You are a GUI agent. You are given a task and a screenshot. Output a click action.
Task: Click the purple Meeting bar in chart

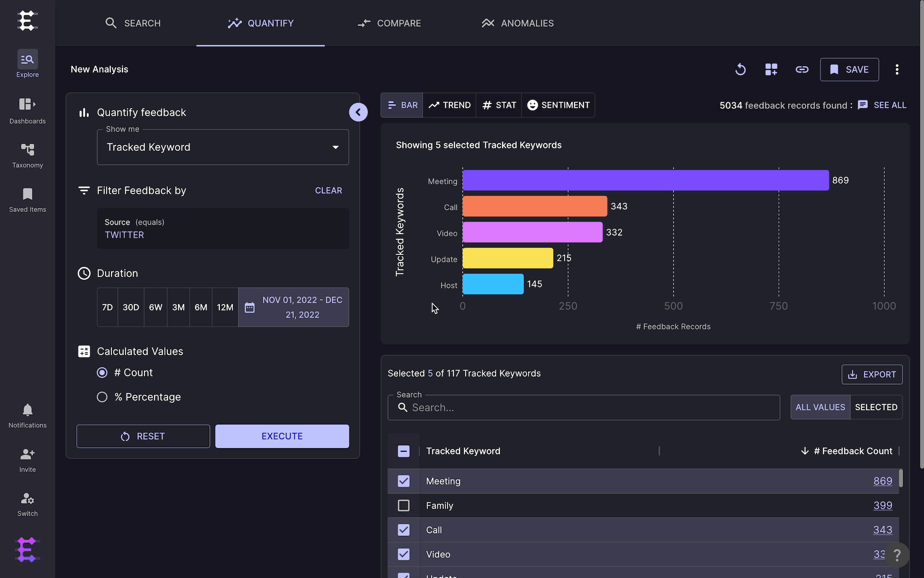(x=645, y=180)
